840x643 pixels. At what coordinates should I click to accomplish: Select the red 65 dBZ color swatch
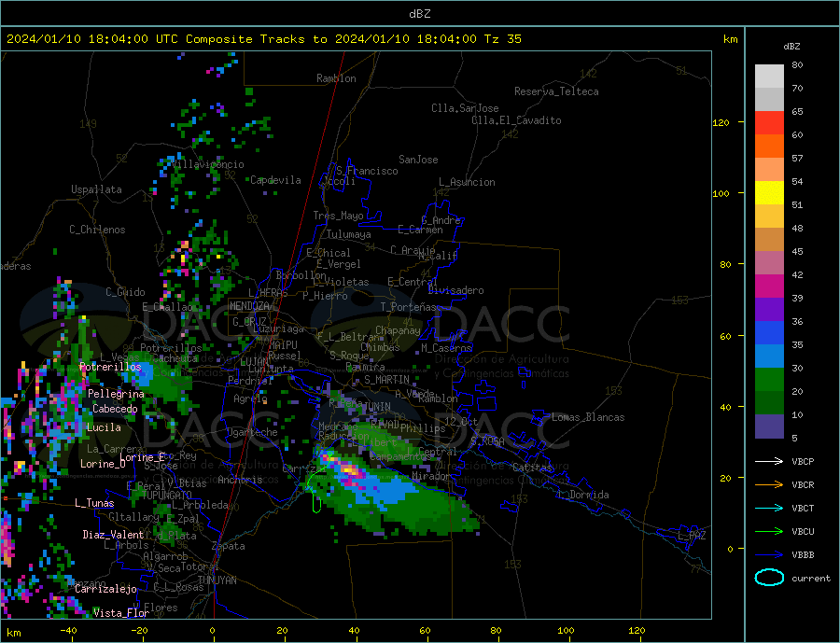pyautogui.click(x=769, y=122)
